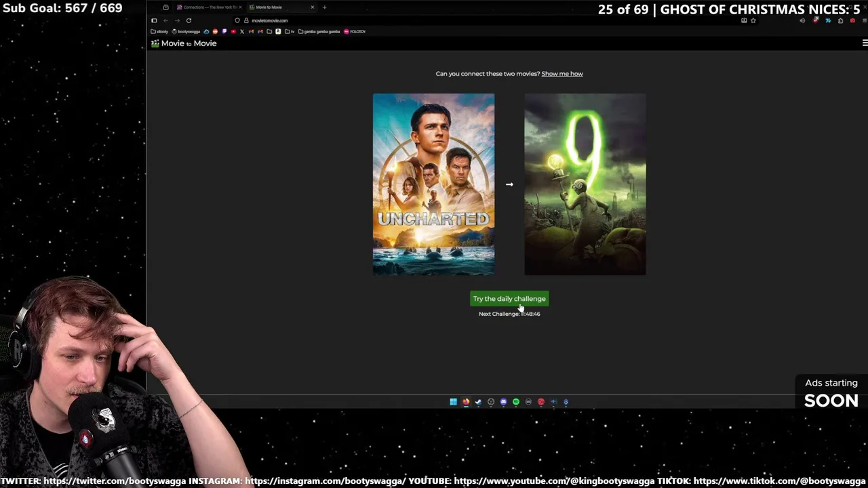Open the X bookmark
The height and width of the screenshot is (488, 868).
[x=242, y=32]
